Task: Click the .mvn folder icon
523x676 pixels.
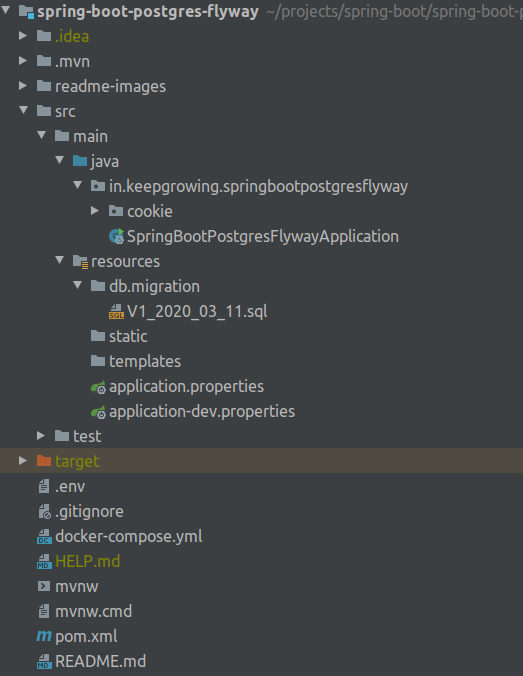Action: pos(44,61)
